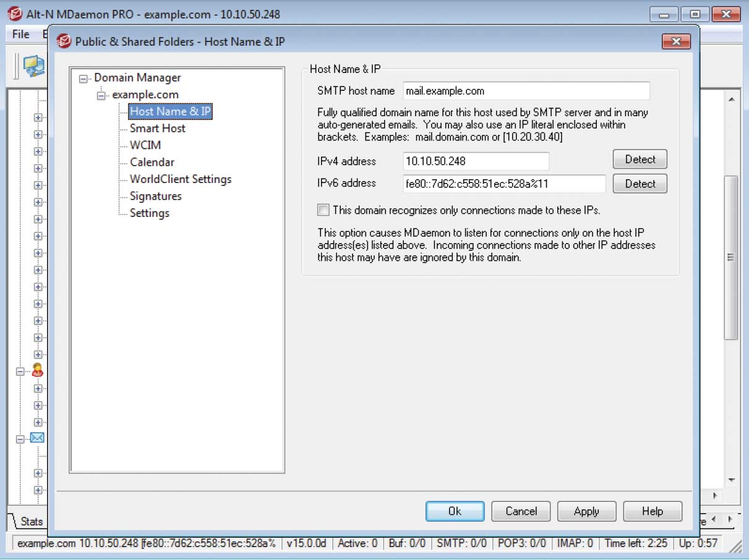749x560 pixels.
Task: Click the 'IPv6 address' label
Action: (346, 183)
